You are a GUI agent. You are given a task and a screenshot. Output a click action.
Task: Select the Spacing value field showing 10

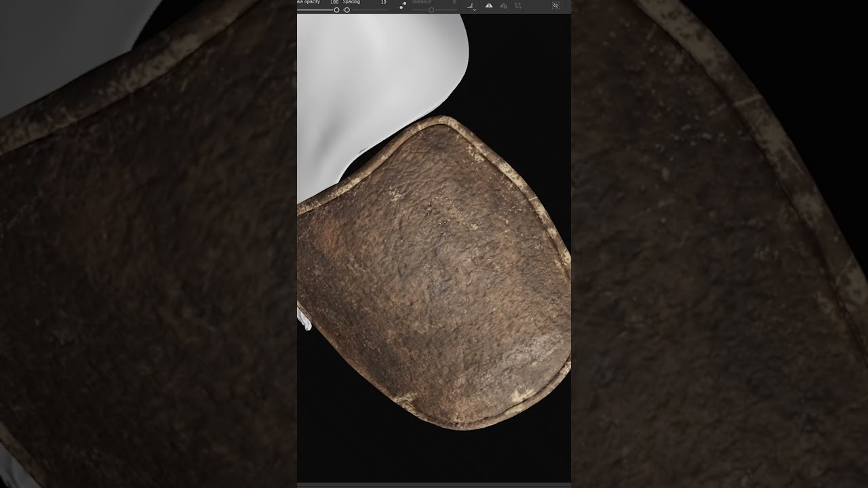[x=383, y=3]
